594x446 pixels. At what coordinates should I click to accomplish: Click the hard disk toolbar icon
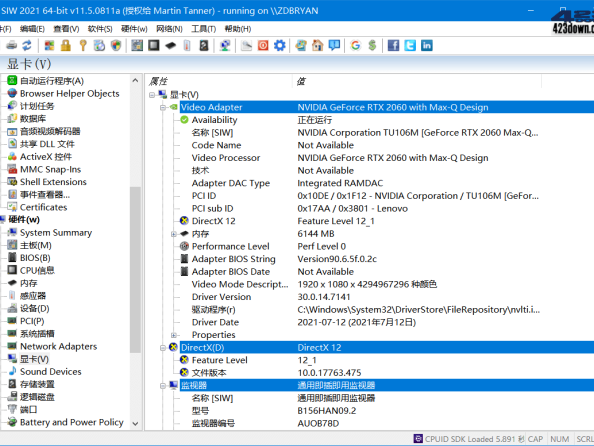click(204, 45)
